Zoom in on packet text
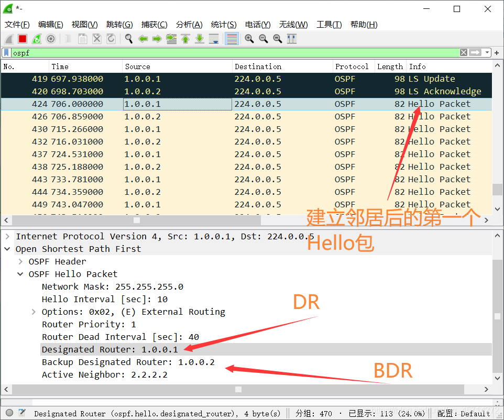 tap(249, 39)
